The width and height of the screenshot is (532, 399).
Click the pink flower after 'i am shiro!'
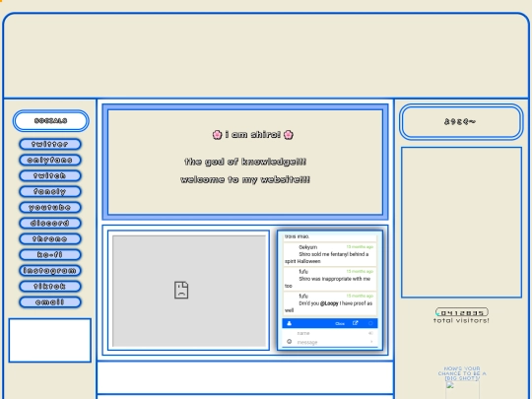[x=289, y=135]
